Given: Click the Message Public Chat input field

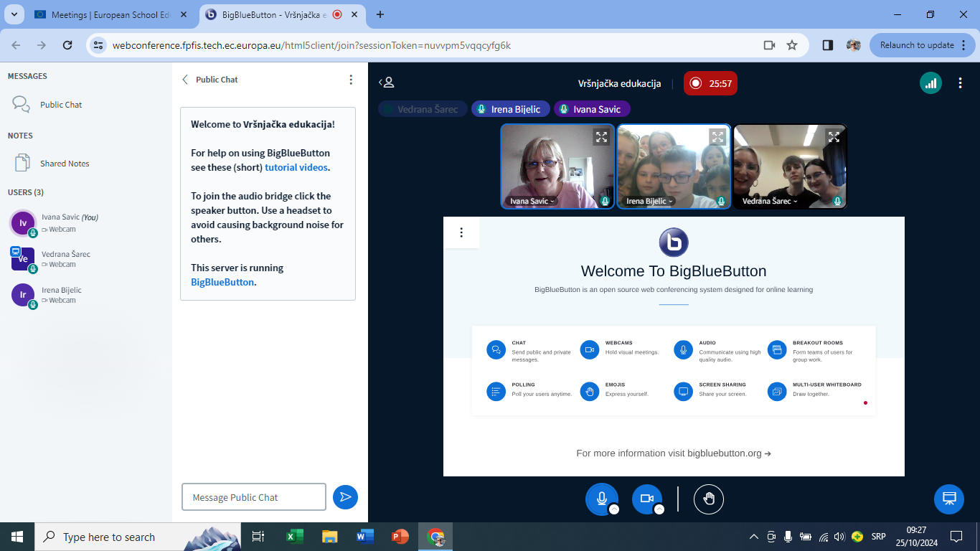Looking at the screenshot, I should coord(254,497).
